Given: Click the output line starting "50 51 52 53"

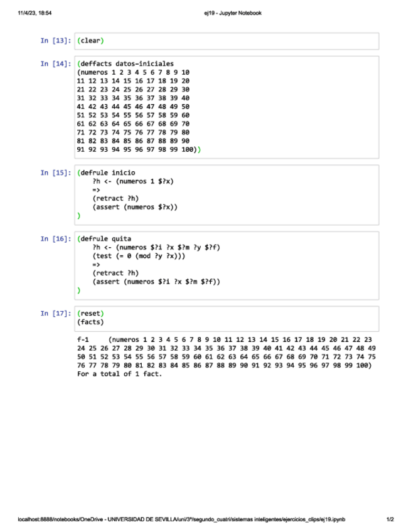Looking at the screenshot, I should pos(226,357).
